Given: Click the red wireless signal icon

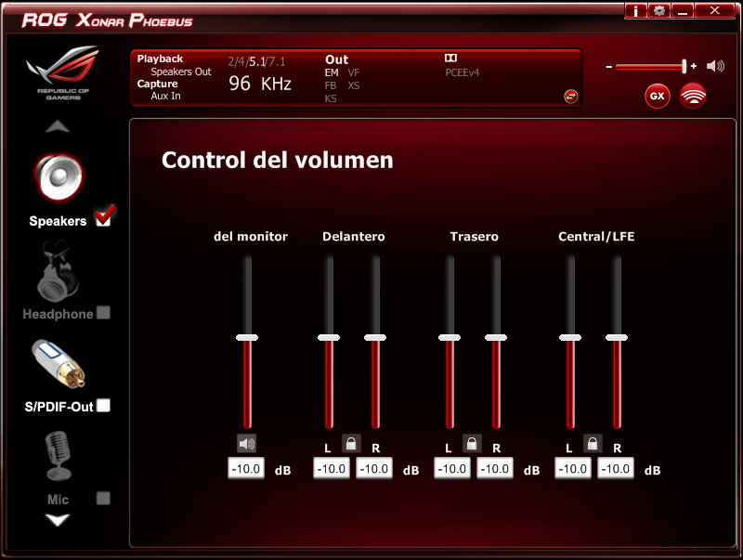Looking at the screenshot, I should [x=693, y=97].
